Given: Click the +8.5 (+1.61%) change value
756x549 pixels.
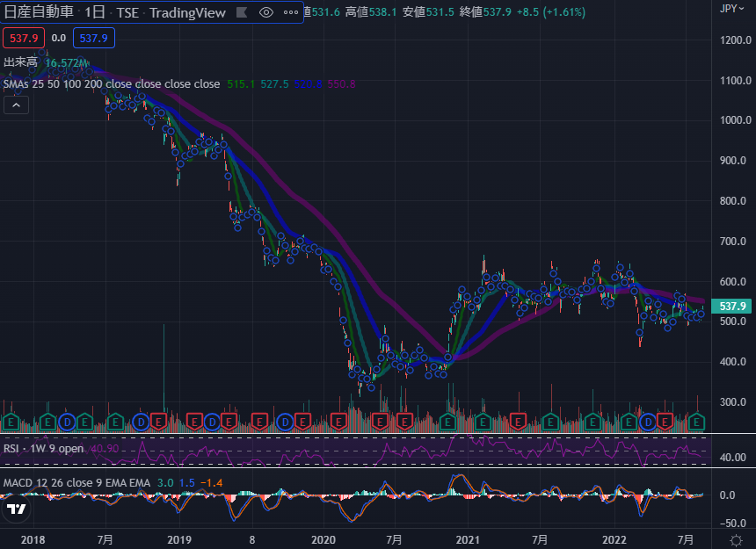Looking at the screenshot, I should point(551,12).
